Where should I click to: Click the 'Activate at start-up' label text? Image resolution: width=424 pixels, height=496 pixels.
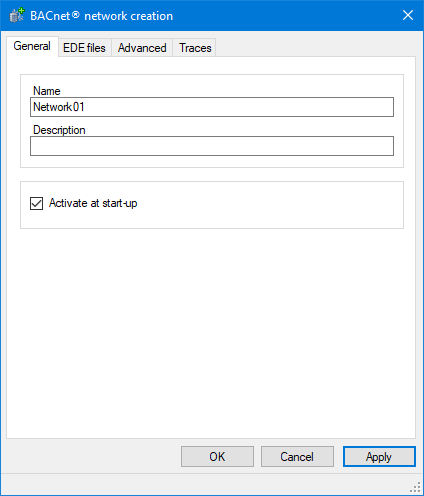coord(93,203)
